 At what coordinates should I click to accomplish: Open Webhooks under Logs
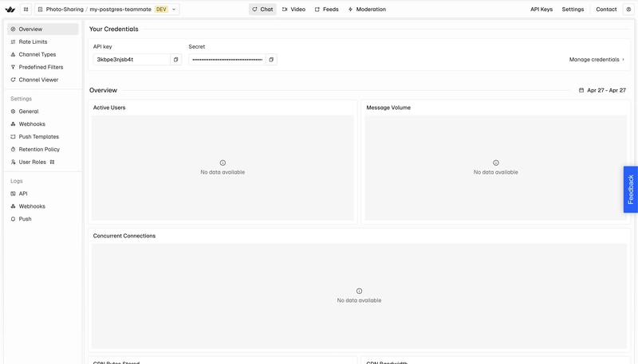[43, 206]
